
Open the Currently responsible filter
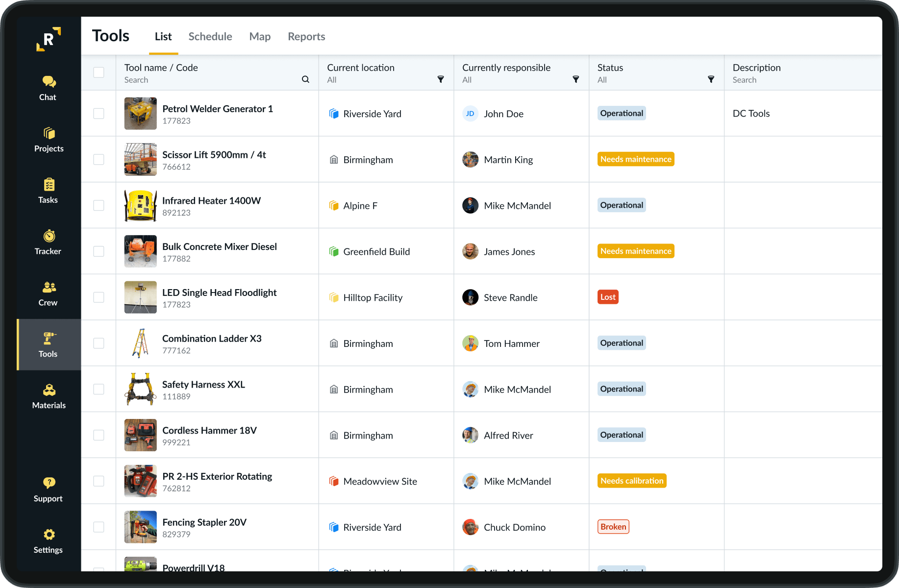click(576, 79)
